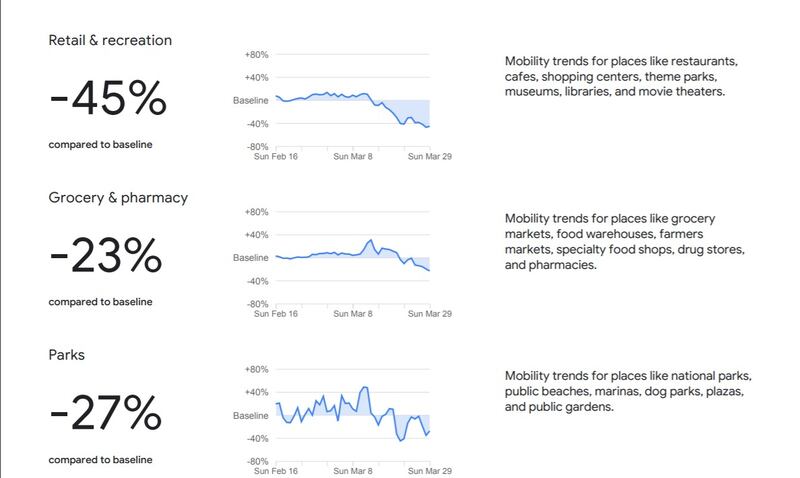The height and width of the screenshot is (478, 800).
Task: Click the -27% parks figure
Action: 105,414
